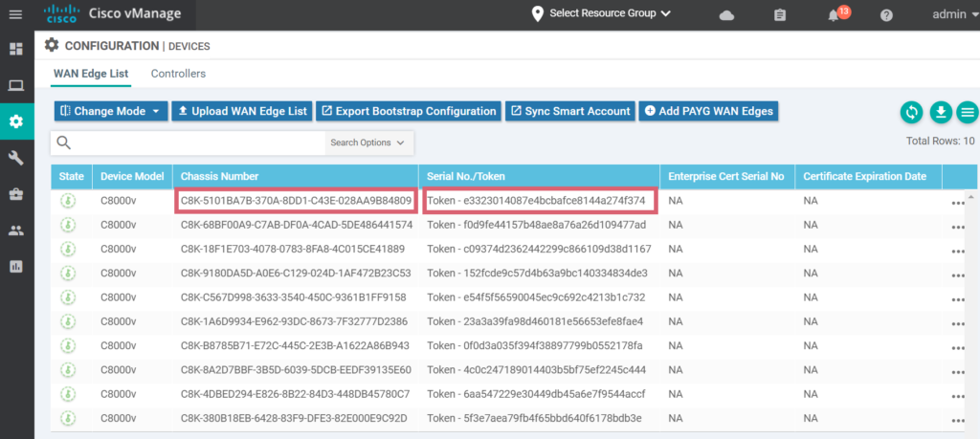
Task: Open the hamburger navigation menu
Action: 15,14
